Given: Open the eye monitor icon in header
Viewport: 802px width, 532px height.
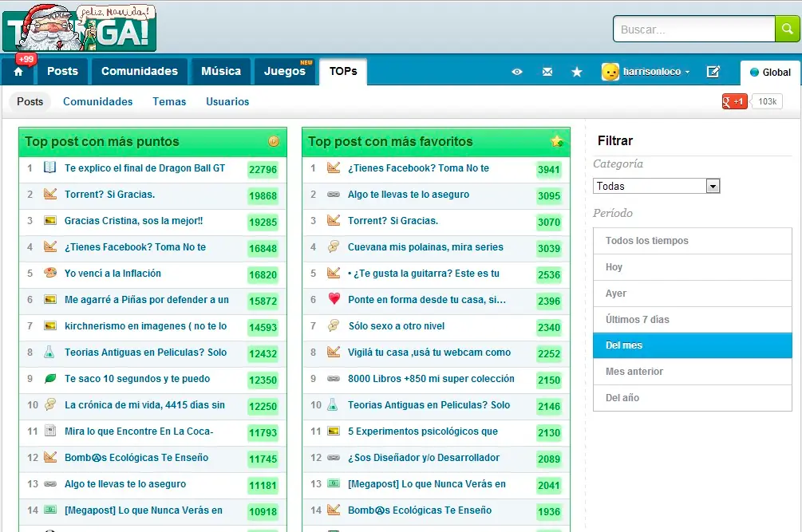Looking at the screenshot, I should [517, 72].
